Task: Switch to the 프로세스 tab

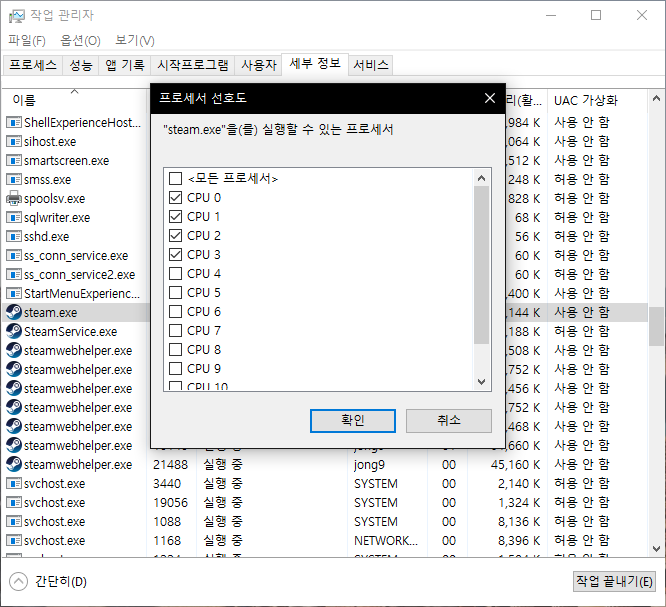Action: point(33,65)
